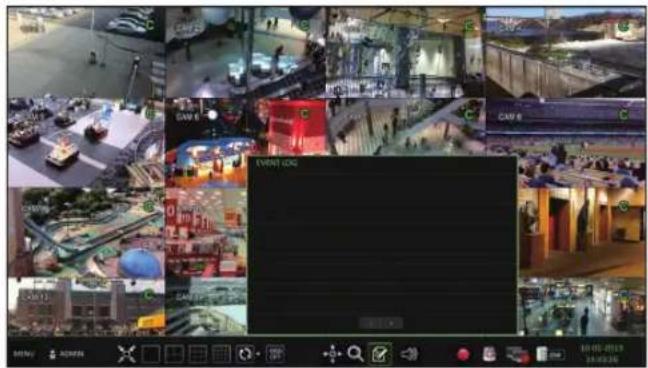
Task: Select the parking lot camera feed
Action: 86,52
